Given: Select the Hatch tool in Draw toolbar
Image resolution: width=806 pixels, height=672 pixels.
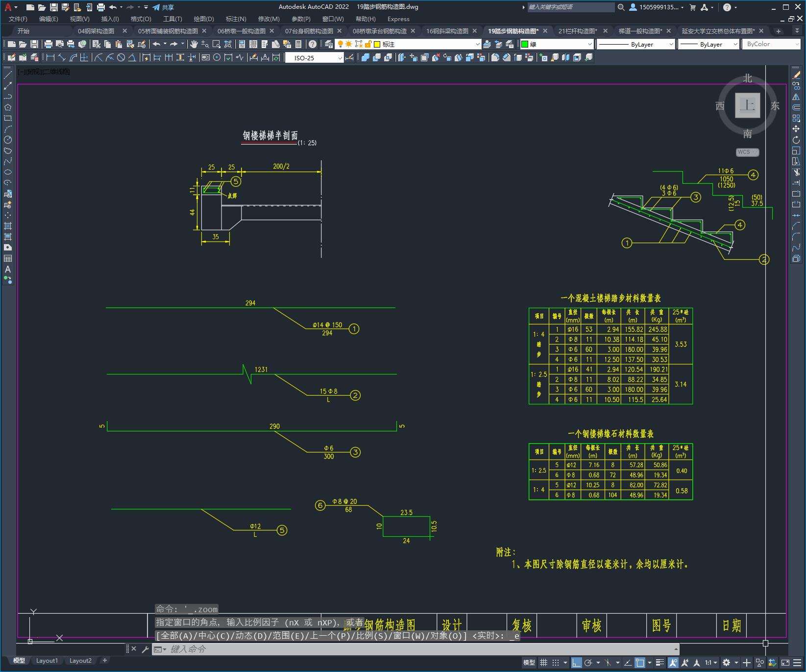Looking at the screenshot, I should [8, 226].
